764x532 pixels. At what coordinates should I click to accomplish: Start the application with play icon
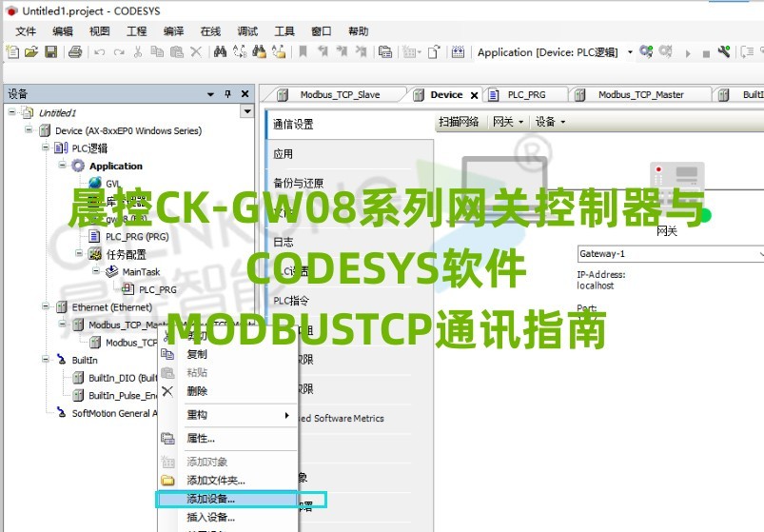688,53
